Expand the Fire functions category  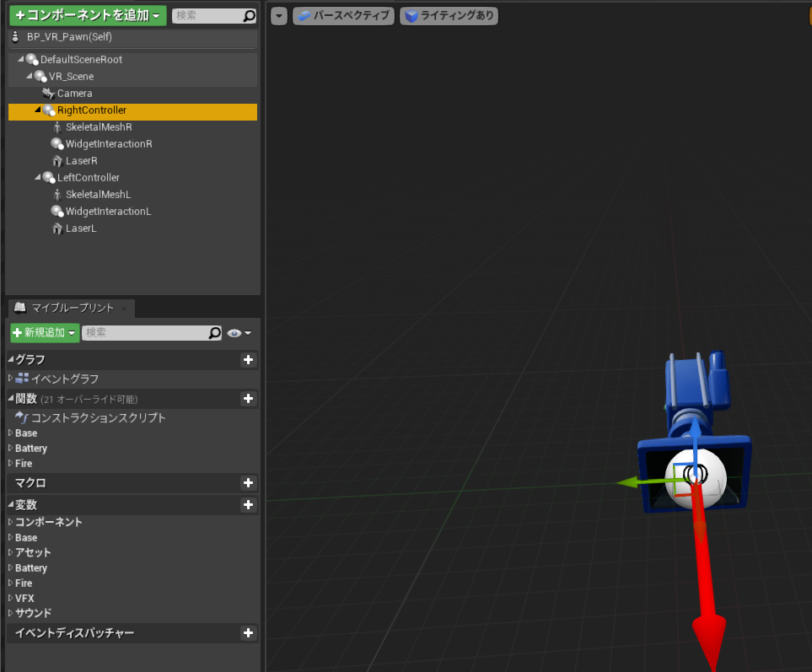click(10, 463)
